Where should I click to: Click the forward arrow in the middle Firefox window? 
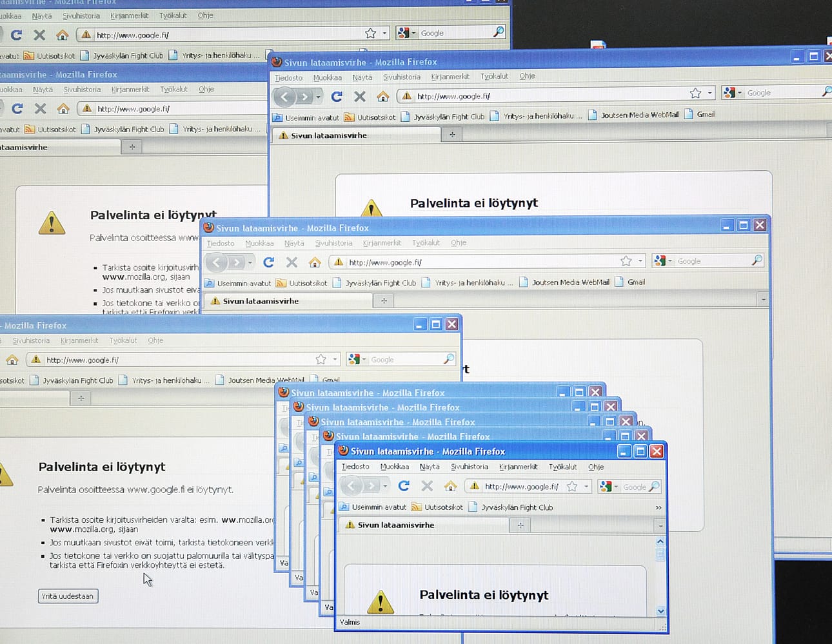pos(237,262)
